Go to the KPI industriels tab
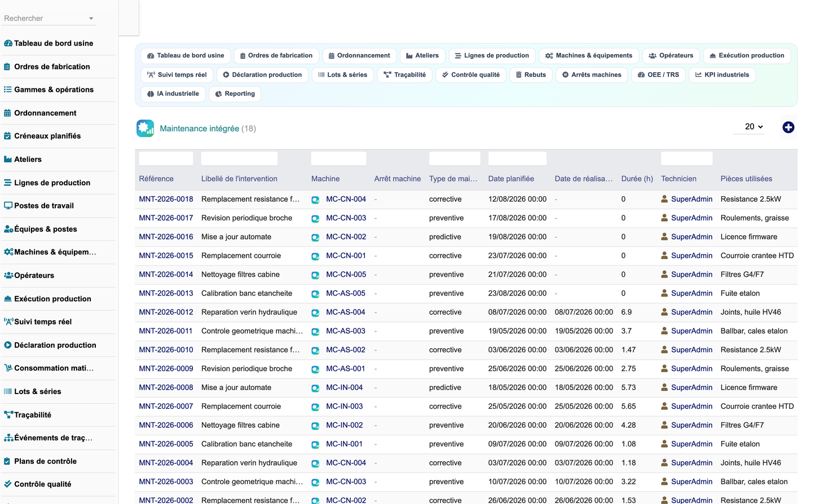This screenshot has height=504, width=815. (722, 75)
